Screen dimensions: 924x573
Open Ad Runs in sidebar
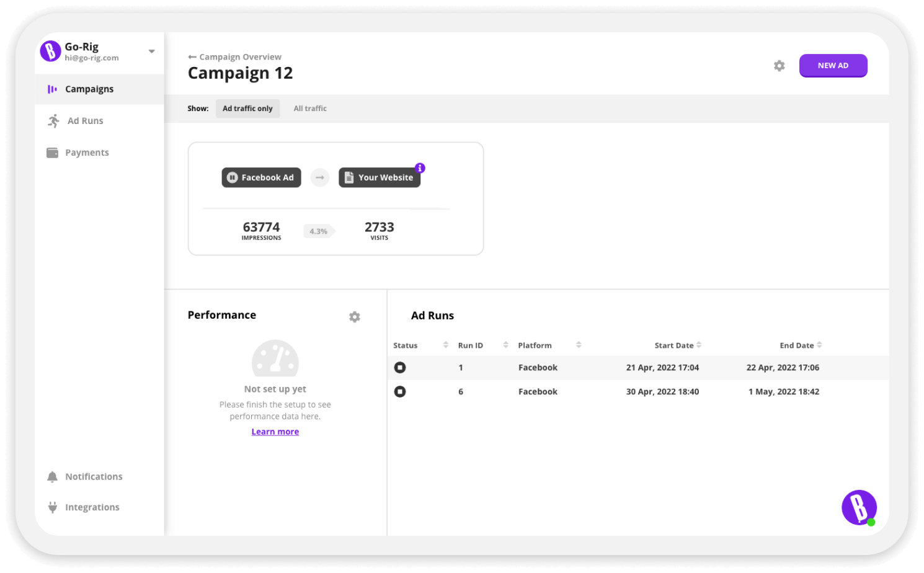85,121
